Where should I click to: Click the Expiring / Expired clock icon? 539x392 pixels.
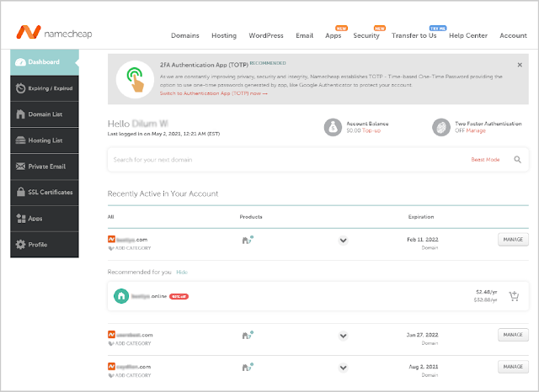[x=20, y=88]
